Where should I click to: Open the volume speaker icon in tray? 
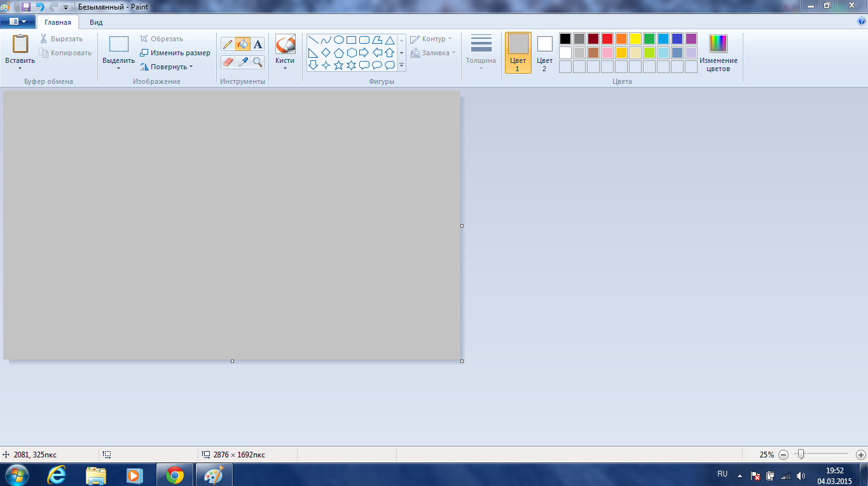[x=800, y=475]
